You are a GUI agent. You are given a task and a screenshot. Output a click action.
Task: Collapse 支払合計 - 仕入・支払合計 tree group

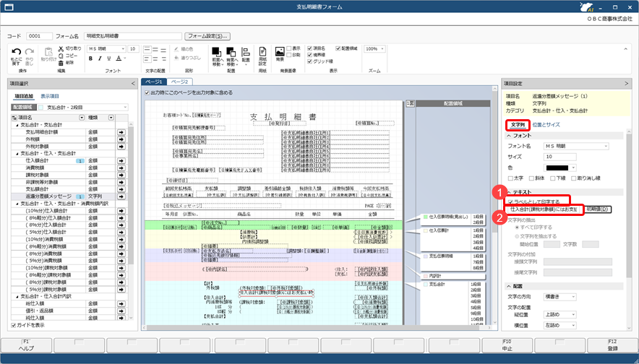(17, 154)
